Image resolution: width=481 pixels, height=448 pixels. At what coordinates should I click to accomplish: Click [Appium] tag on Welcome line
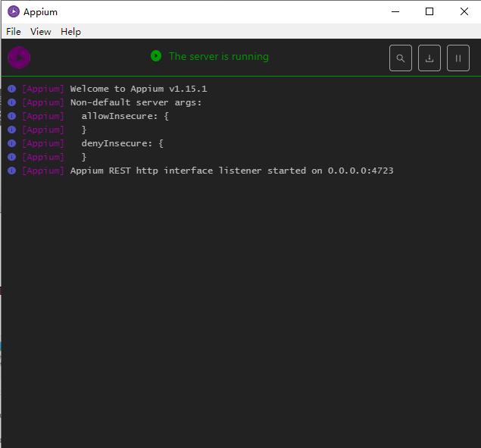(43, 89)
